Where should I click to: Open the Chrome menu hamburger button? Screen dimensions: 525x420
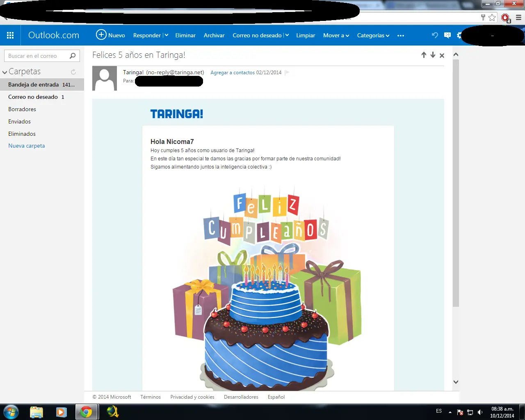point(518,18)
